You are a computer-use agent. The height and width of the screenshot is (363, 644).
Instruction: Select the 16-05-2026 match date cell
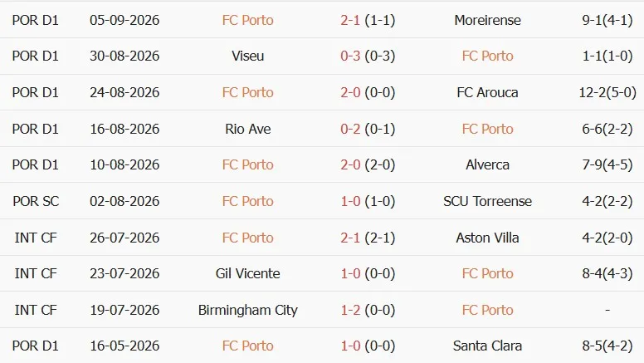coord(124,346)
